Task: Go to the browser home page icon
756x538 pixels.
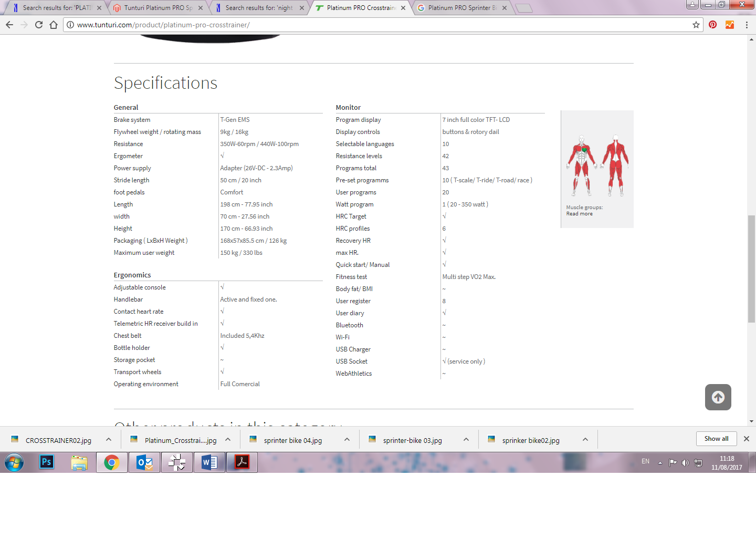Action: pos(54,25)
